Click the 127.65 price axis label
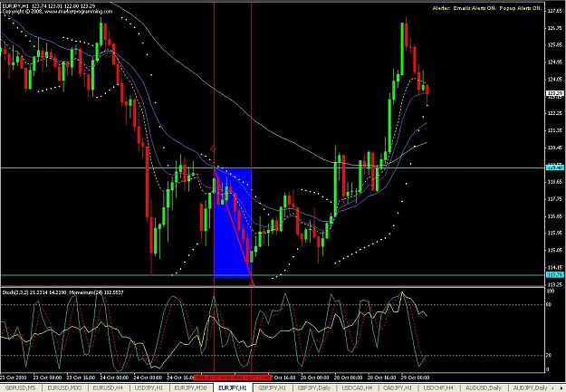The height and width of the screenshot is (392, 566). tap(555, 11)
